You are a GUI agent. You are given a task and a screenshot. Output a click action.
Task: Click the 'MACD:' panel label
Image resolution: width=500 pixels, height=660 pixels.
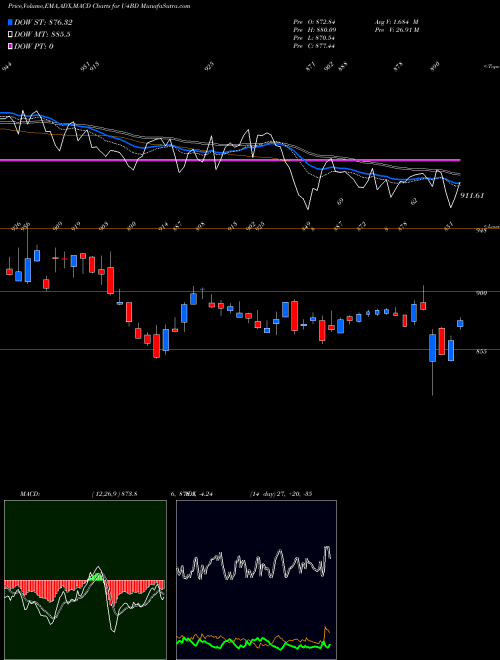(x=29, y=493)
